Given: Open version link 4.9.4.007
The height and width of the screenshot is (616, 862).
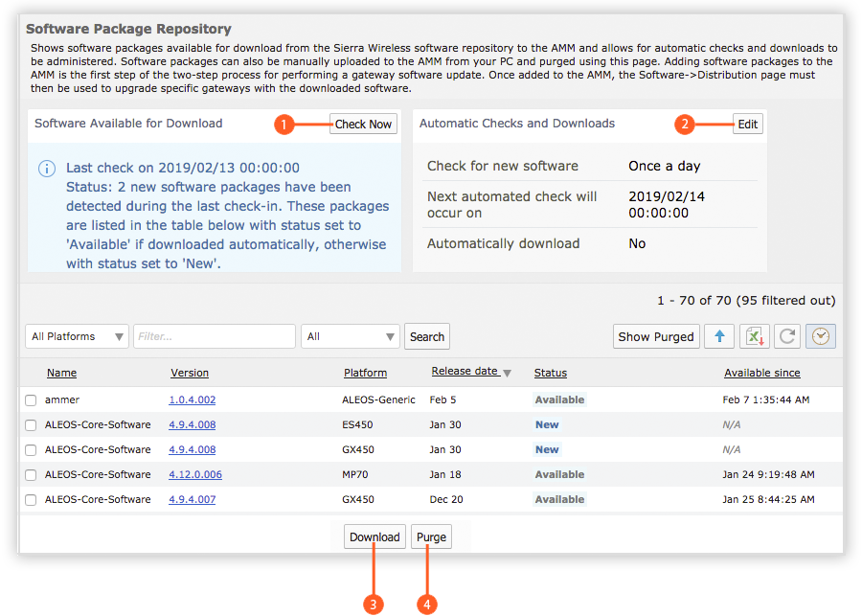Looking at the screenshot, I should tap(192, 499).
